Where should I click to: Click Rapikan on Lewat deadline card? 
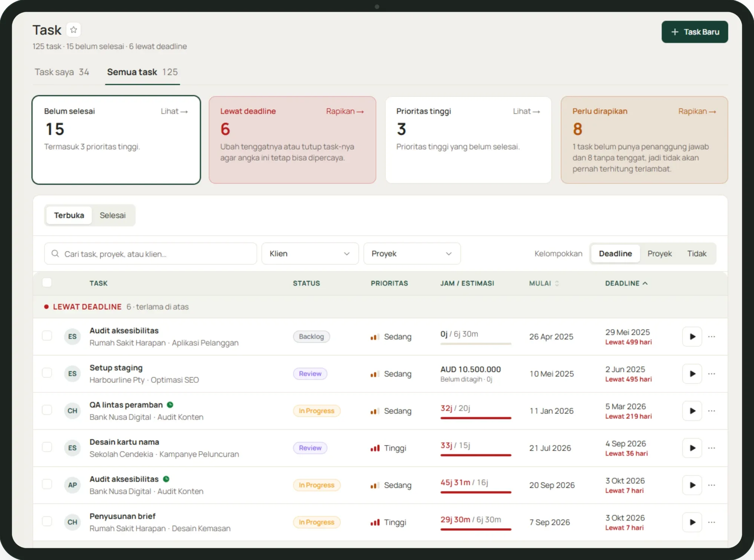345,111
